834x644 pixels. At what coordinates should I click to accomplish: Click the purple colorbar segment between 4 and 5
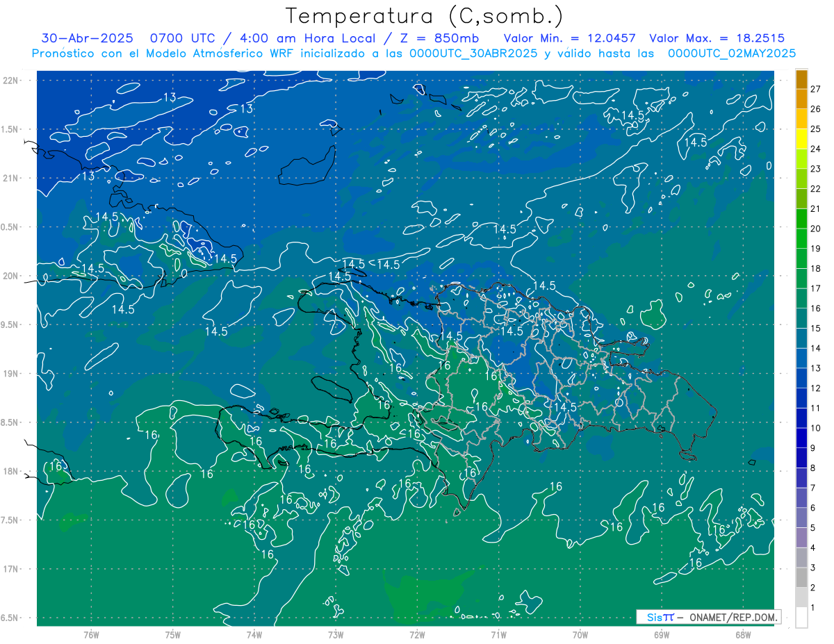801,538
